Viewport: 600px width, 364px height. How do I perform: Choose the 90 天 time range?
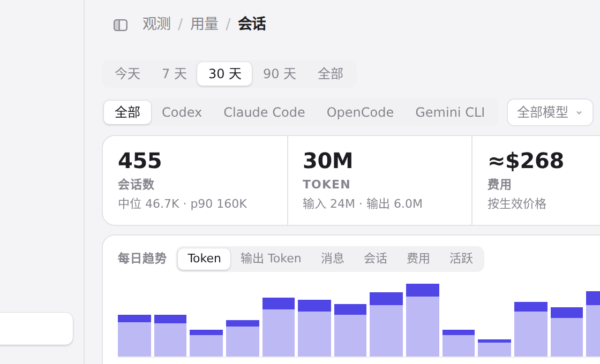[x=280, y=74]
